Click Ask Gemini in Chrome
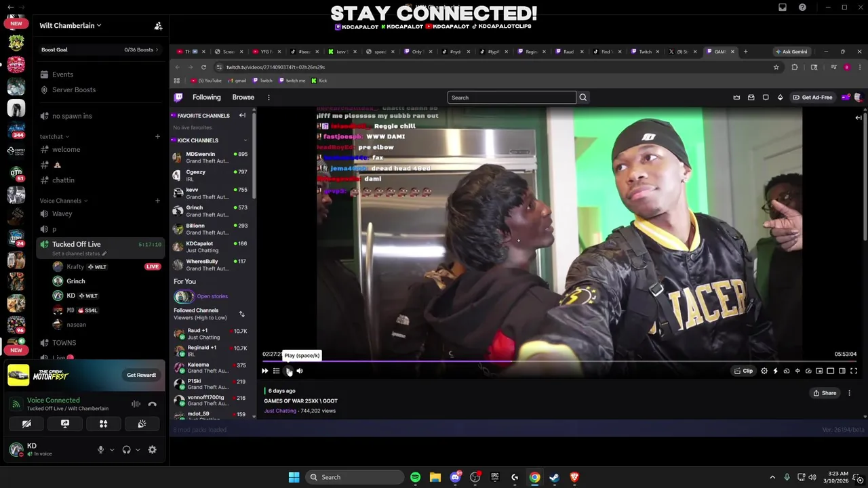The width and height of the screenshot is (868, 488). pos(791,52)
